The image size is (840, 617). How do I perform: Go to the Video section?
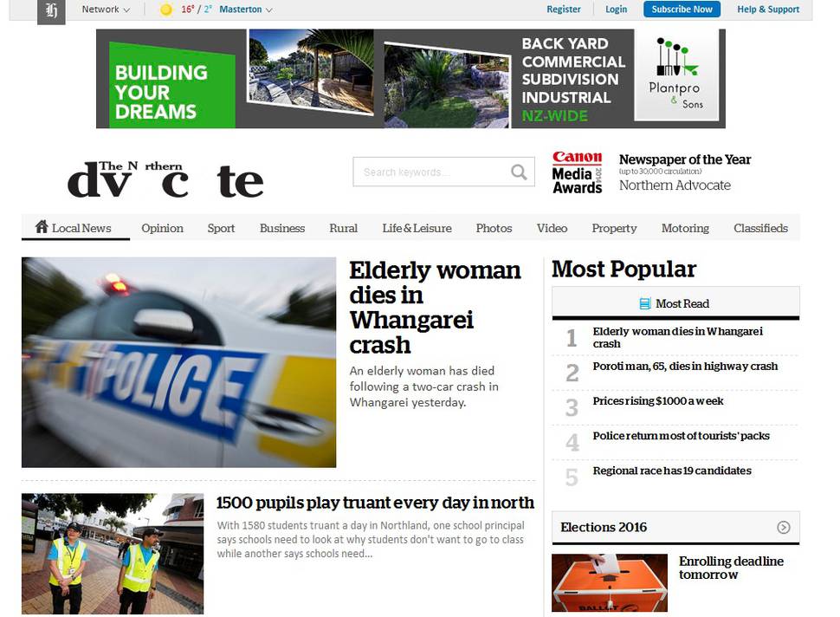(552, 229)
